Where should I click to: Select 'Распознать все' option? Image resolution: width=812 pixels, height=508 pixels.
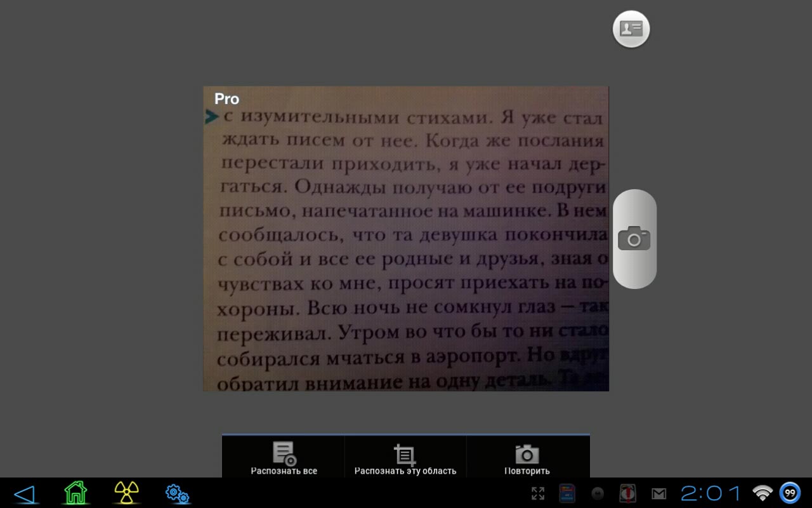pyautogui.click(x=284, y=458)
